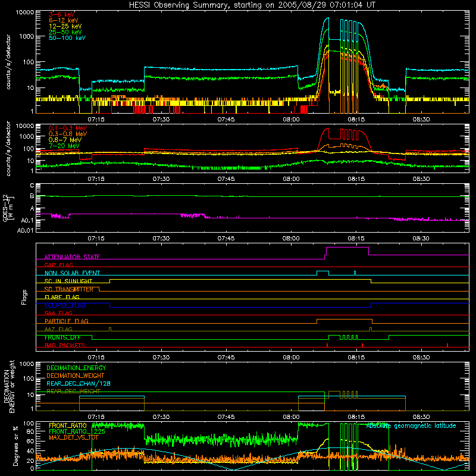476x476 pixels.
Task: Click the red 0.1-0.3 MeV flare peak
Action: click(327, 129)
